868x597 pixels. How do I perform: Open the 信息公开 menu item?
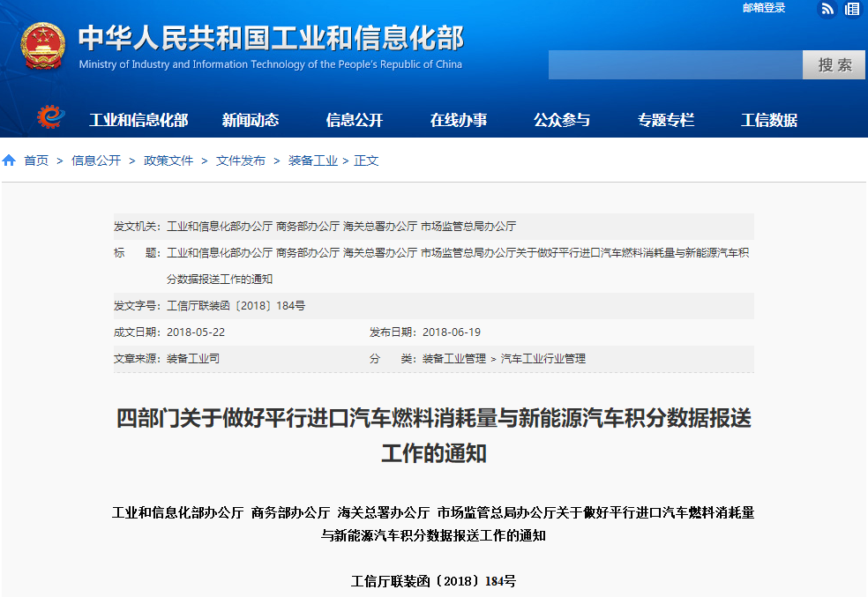click(356, 120)
